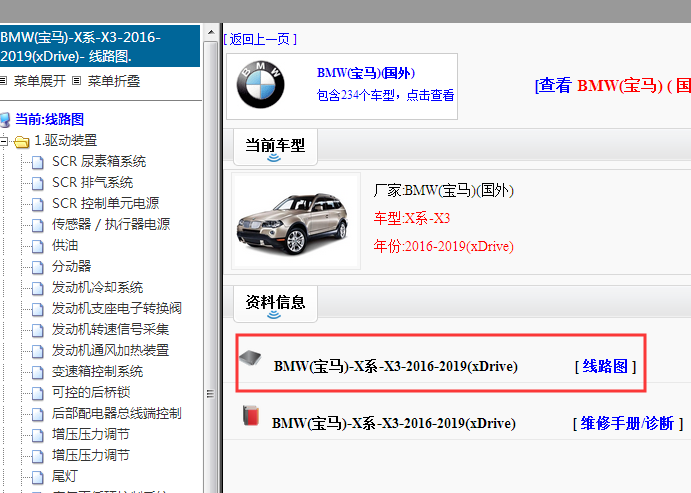The width and height of the screenshot is (691, 493).
Task: Open 变速箱控制系统 tree entry
Action: coord(97,372)
